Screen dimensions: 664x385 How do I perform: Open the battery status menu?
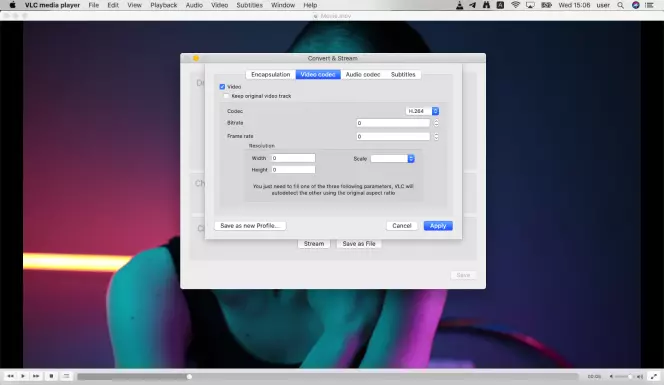pyautogui.click(x=546, y=5)
